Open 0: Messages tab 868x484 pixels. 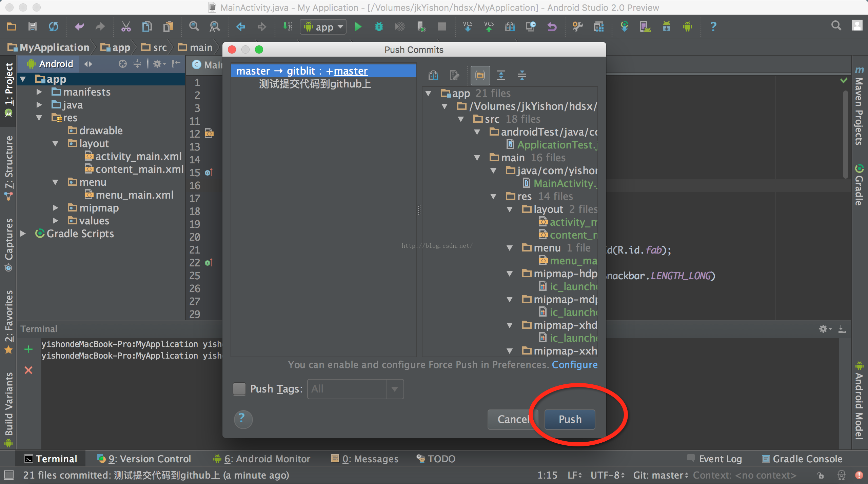pos(364,459)
